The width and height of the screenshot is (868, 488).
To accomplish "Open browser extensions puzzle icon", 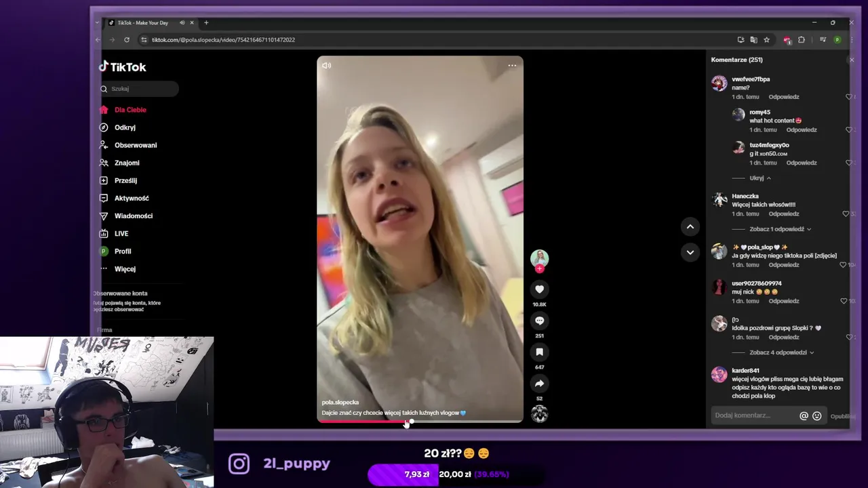I will coord(802,40).
